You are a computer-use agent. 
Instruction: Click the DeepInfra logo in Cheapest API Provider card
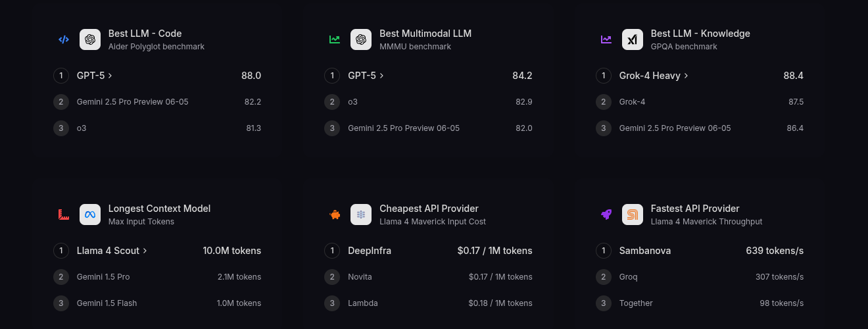click(x=361, y=215)
